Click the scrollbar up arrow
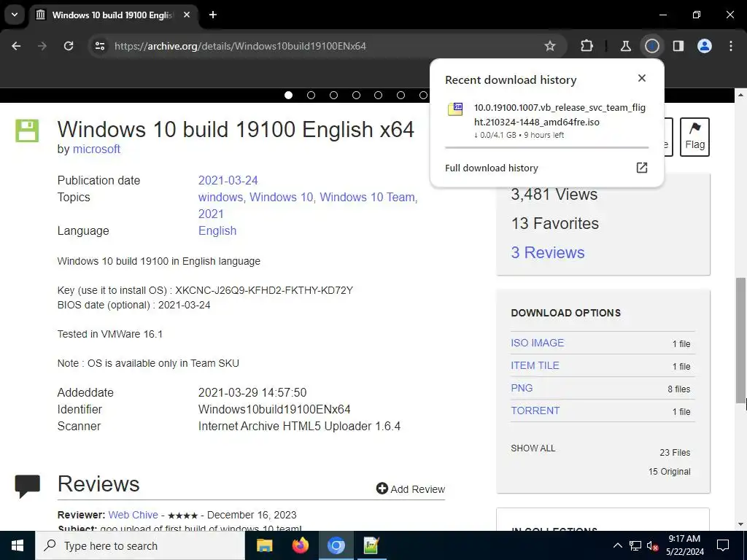The height and width of the screenshot is (560, 747). click(x=741, y=95)
